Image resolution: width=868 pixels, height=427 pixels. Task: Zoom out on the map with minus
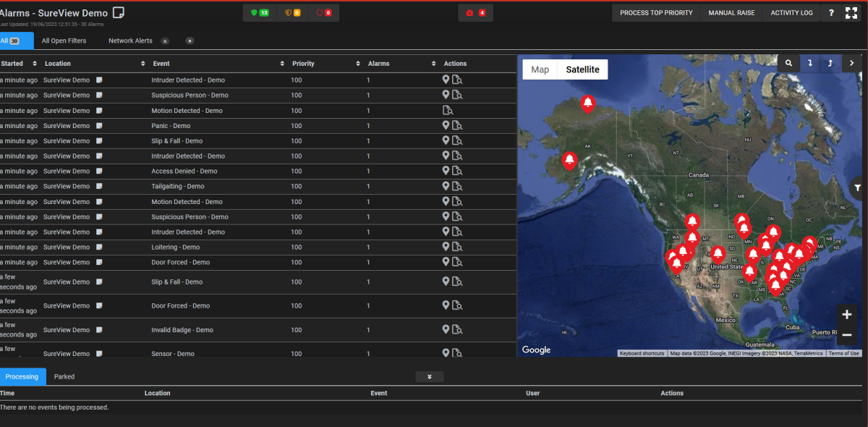click(x=847, y=335)
